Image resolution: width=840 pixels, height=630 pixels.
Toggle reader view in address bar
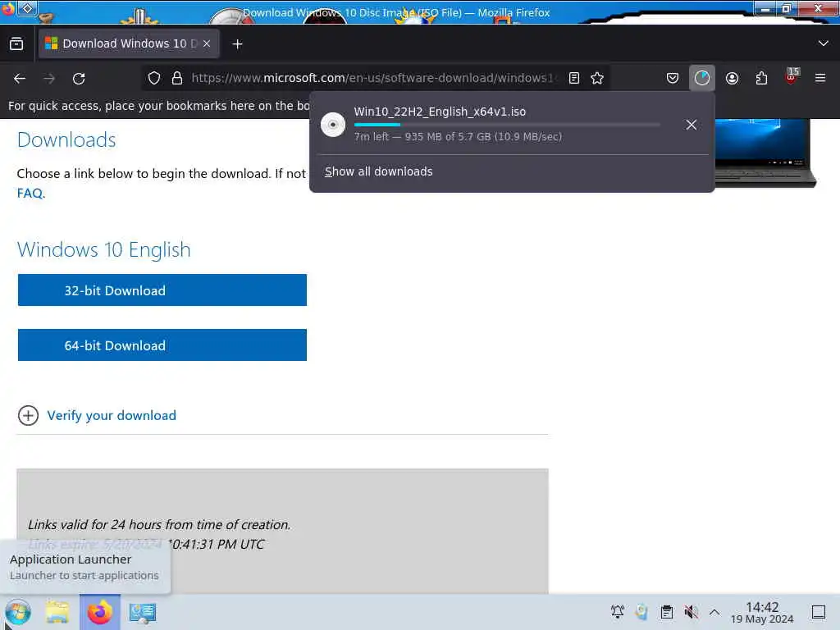[573, 78]
